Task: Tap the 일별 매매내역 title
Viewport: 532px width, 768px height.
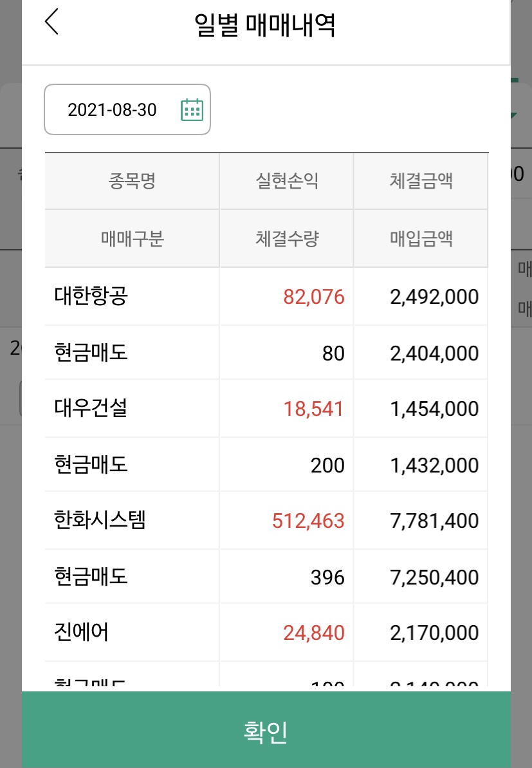Action: (265, 26)
